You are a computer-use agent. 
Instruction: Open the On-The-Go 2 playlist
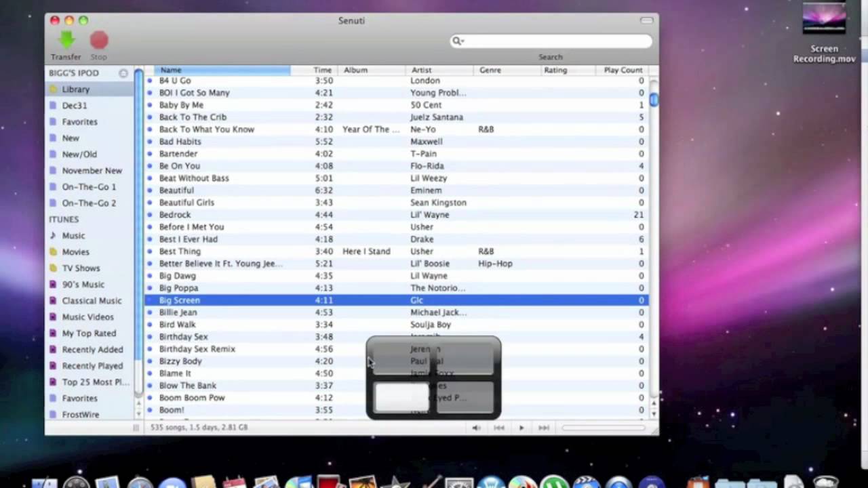click(90, 203)
